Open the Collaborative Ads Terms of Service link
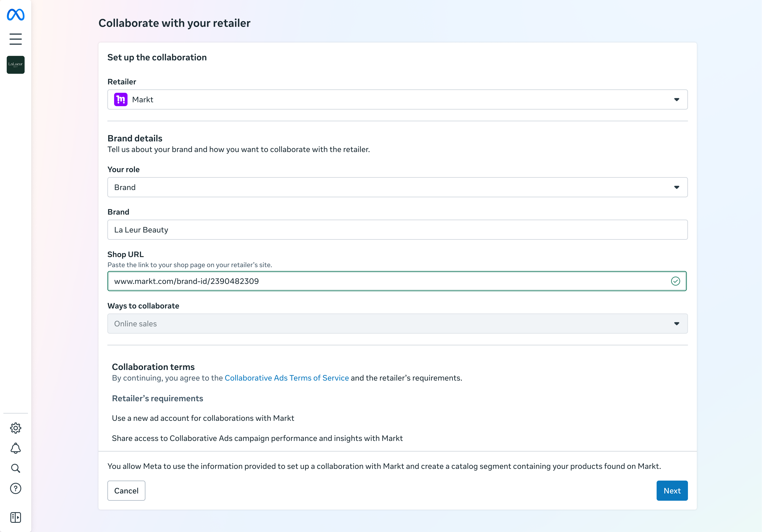 coord(287,378)
